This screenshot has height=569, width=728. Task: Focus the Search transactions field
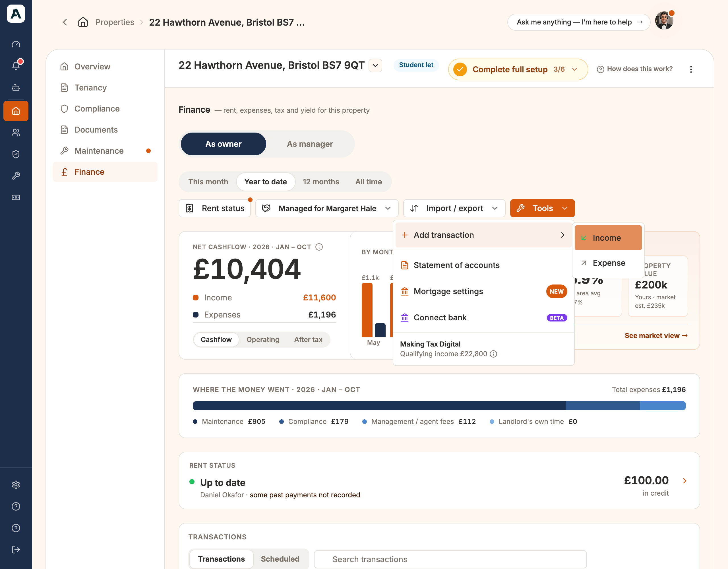pos(450,559)
